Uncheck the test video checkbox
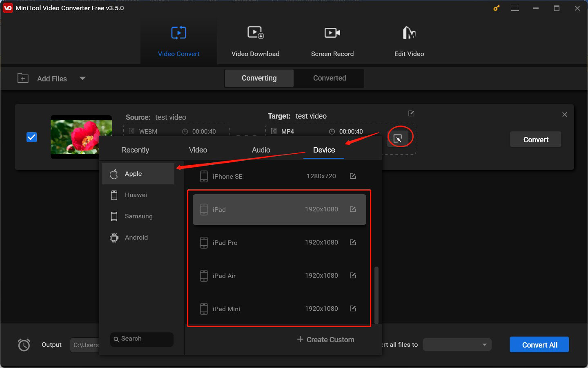This screenshot has width=588, height=368. 31,137
